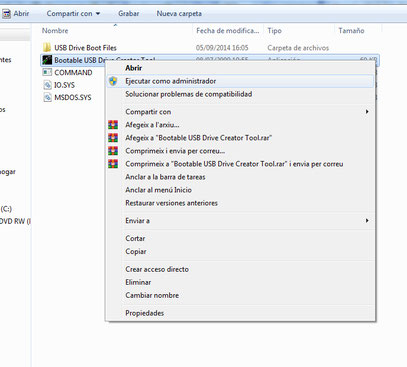The height and width of the screenshot is (367, 407).
Task: Select Eliminar in the context menu
Action: [x=240, y=282]
